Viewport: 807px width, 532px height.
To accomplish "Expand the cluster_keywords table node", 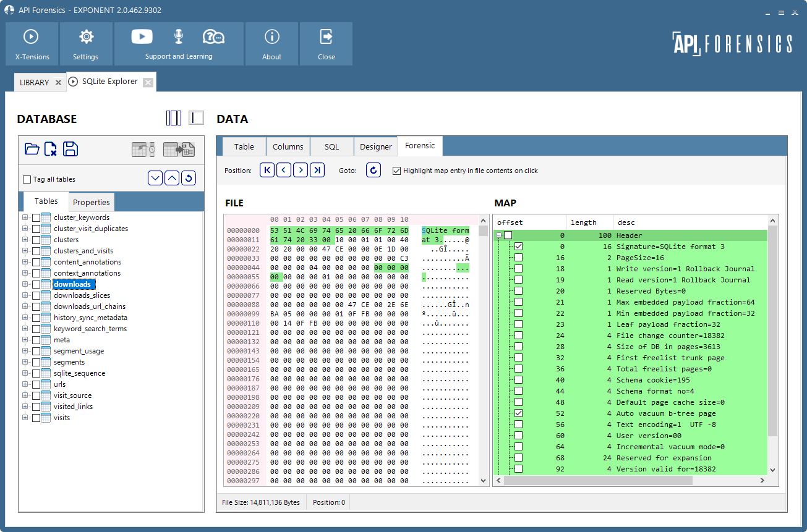I will tap(25, 217).
